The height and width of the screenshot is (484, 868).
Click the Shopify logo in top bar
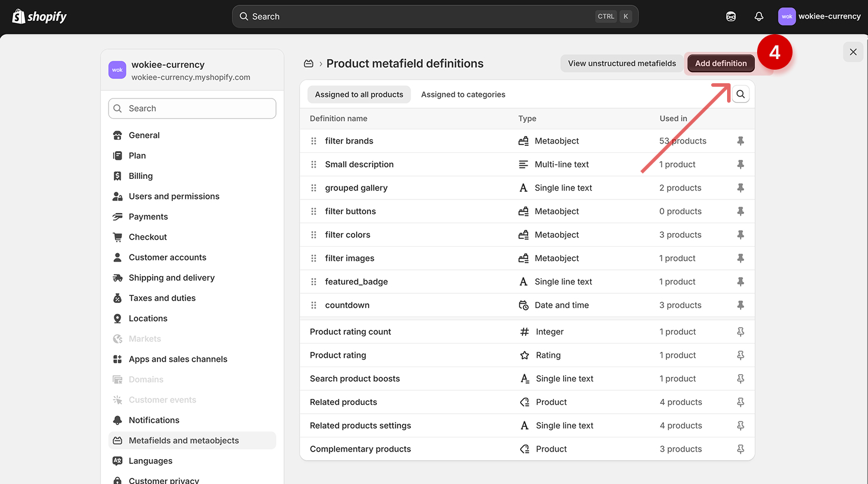[x=40, y=17]
